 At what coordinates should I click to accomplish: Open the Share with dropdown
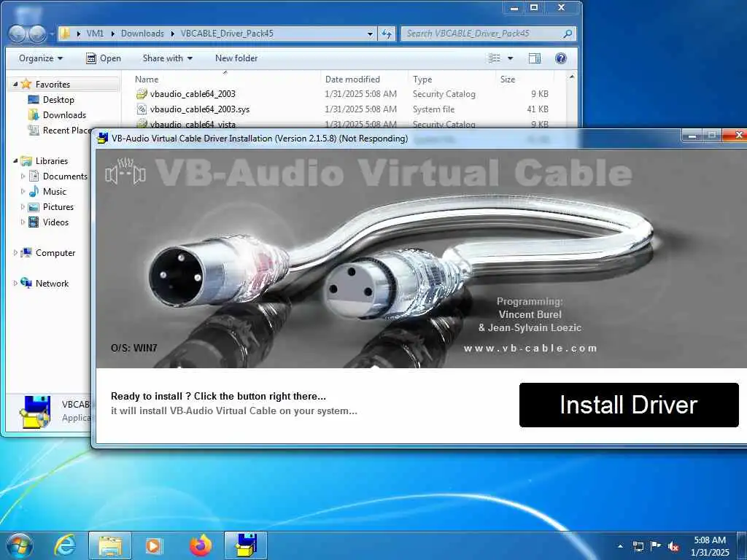(x=167, y=58)
